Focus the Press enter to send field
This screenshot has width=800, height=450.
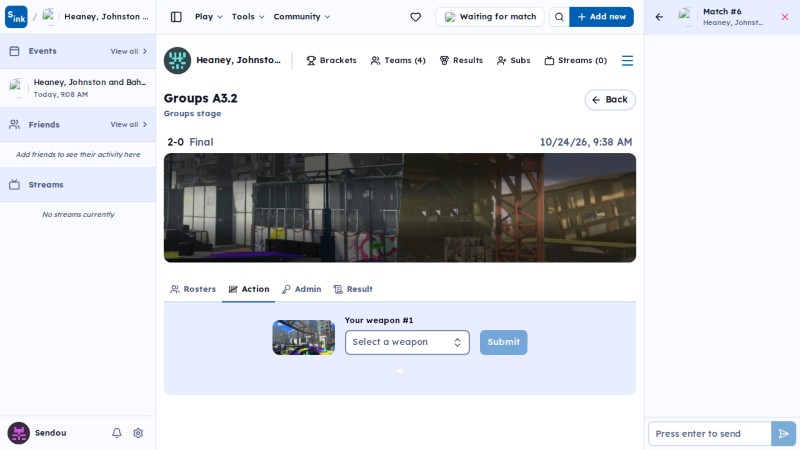(x=709, y=434)
